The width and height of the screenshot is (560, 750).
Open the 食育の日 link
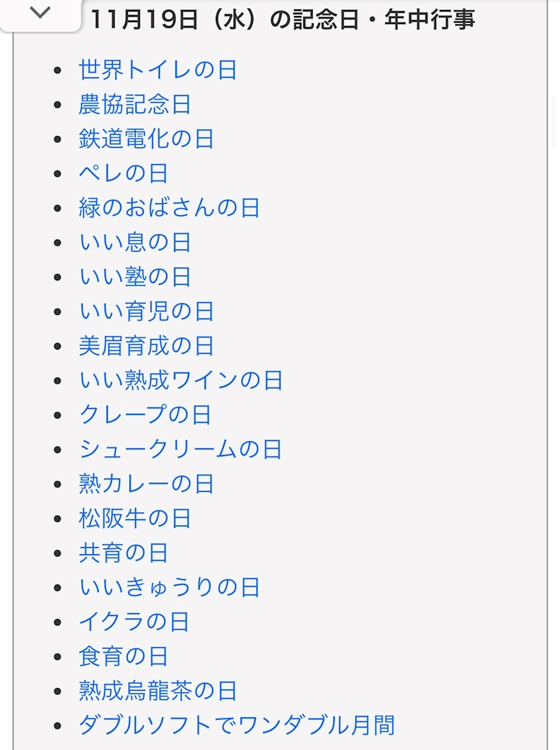coord(123,657)
